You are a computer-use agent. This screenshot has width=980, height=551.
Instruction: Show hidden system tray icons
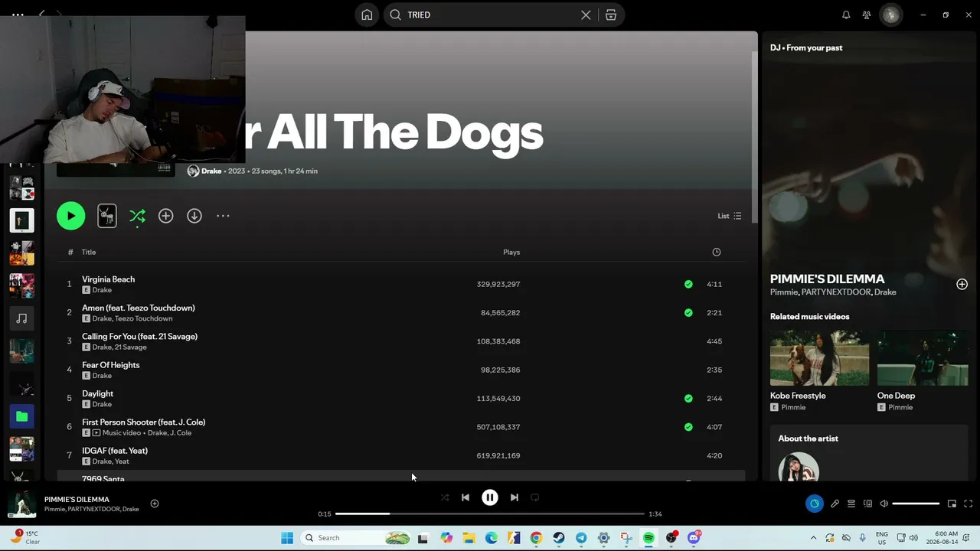pyautogui.click(x=813, y=538)
